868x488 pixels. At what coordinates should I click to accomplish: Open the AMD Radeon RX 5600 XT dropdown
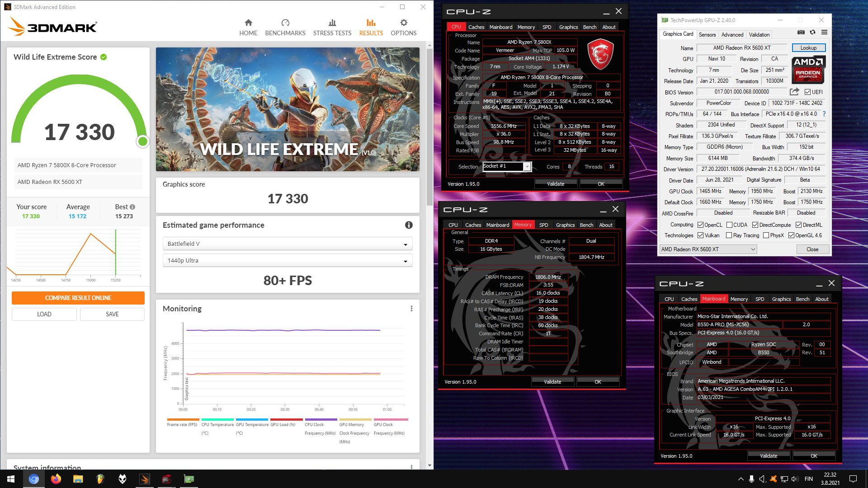pos(708,249)
